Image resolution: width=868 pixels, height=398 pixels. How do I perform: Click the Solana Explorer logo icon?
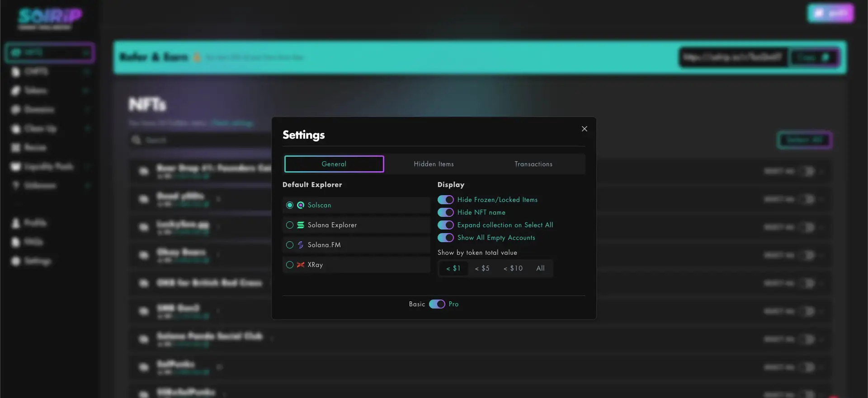(301, 225)
